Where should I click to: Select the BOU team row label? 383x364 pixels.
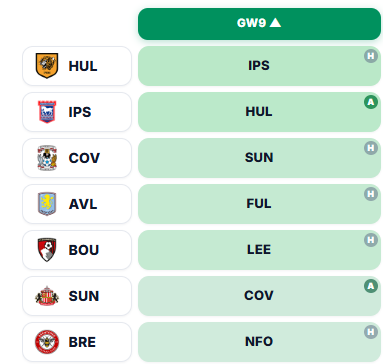77,250
